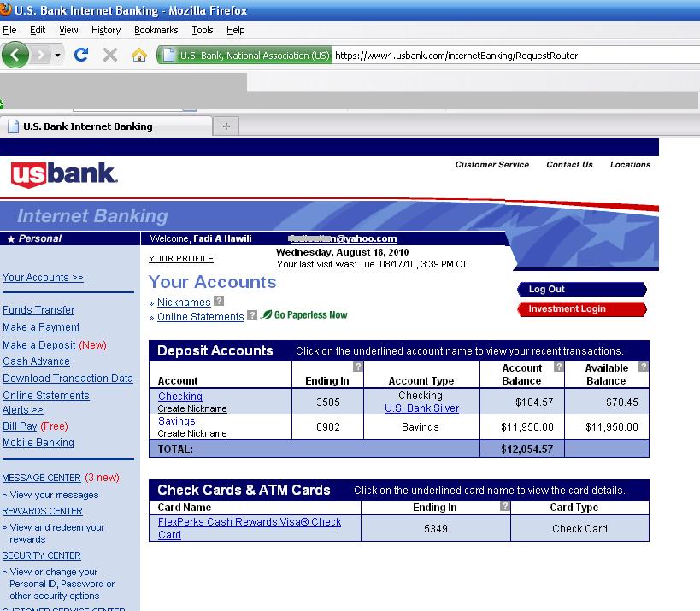This screenshot has height=611, width=700.
Task: Click help icon beside Account Balance header
Action: pos(558,367)
